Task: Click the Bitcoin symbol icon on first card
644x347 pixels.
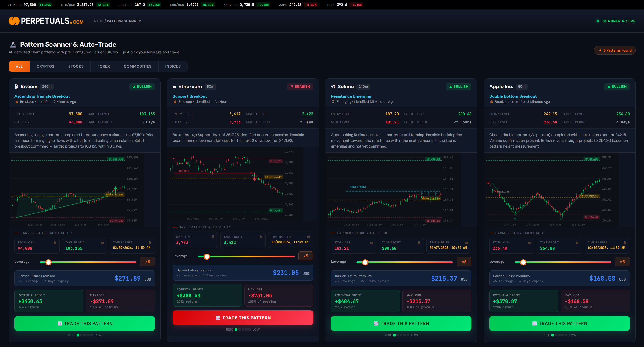Action: tap(16, 86)
